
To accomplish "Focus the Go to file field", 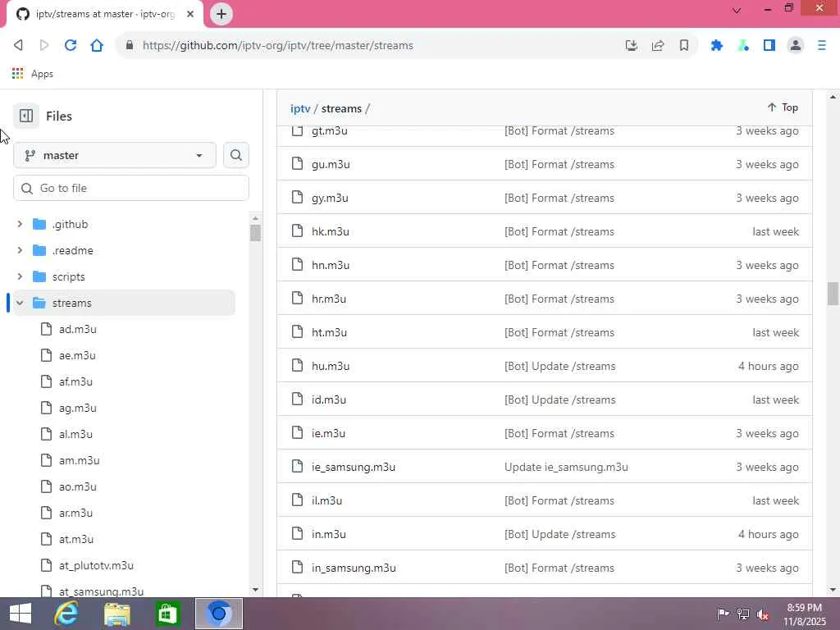I will [131, 188].
